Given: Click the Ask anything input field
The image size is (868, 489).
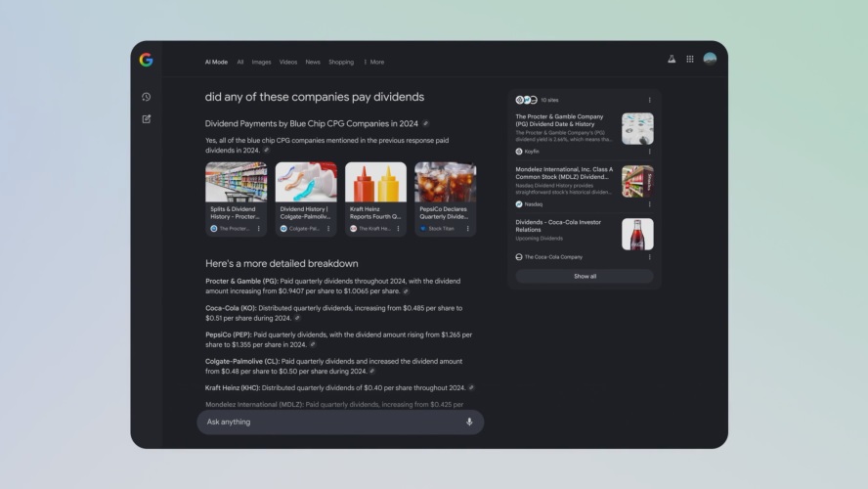Looking at the screenshot, I should pyautogui.click(x=340, y=422).
